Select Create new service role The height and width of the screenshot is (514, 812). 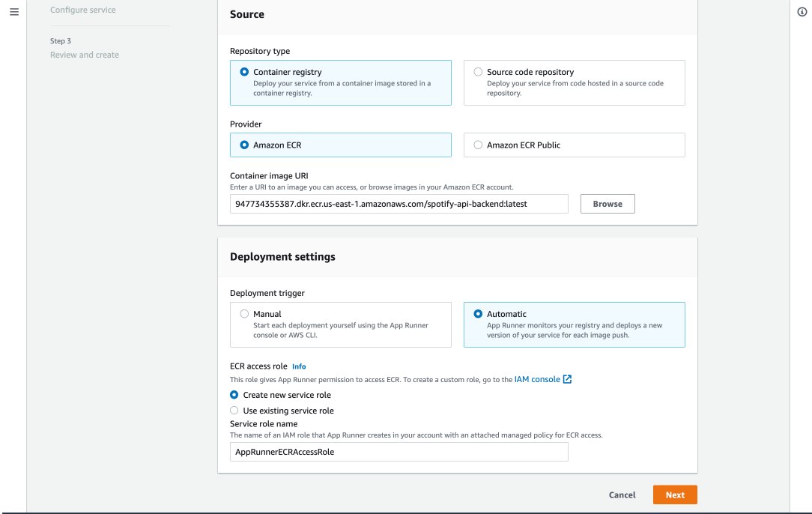tap(234, 395)
